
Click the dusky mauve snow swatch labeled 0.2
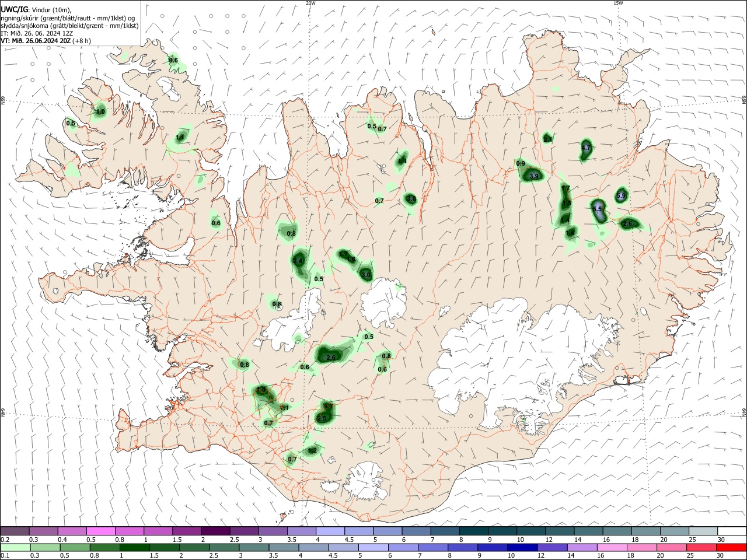[15, 531]
